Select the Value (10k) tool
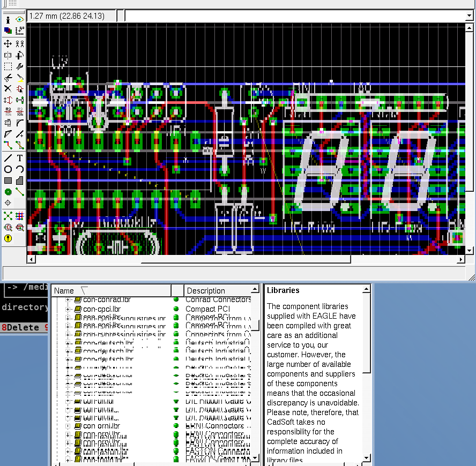Viewport: 476px width, 466px height. [20, 111]
